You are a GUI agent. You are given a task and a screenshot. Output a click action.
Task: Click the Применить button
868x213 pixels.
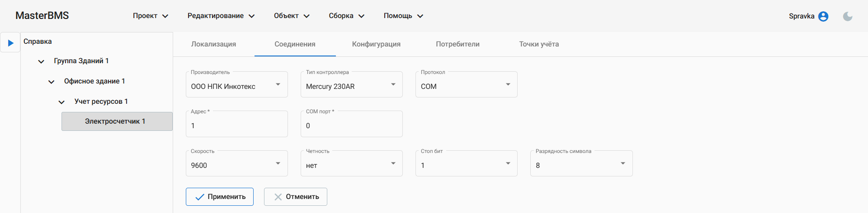[x=220, y=197]
